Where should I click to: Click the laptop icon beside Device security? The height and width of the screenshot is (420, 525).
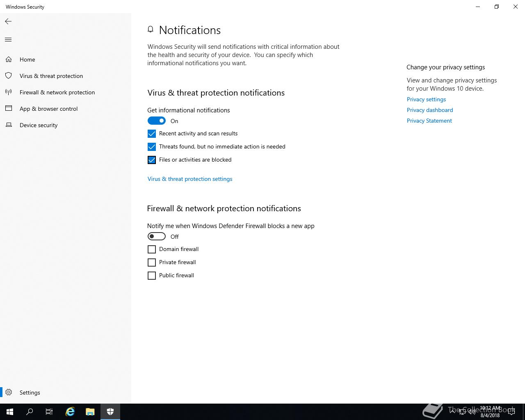(x=8, y=125)
